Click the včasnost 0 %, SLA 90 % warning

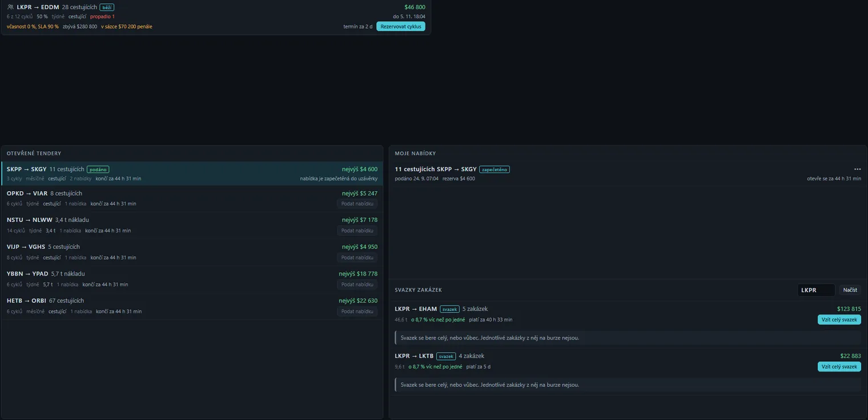(33, 27)
